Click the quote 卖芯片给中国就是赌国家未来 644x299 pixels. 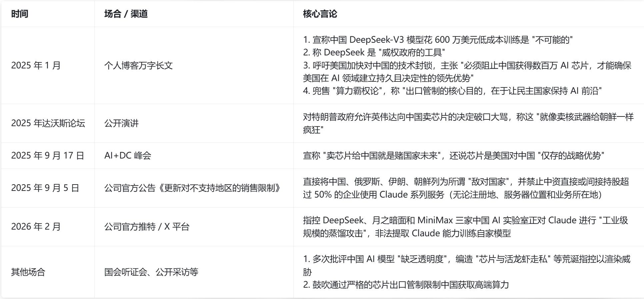click(x=382, y=156)
